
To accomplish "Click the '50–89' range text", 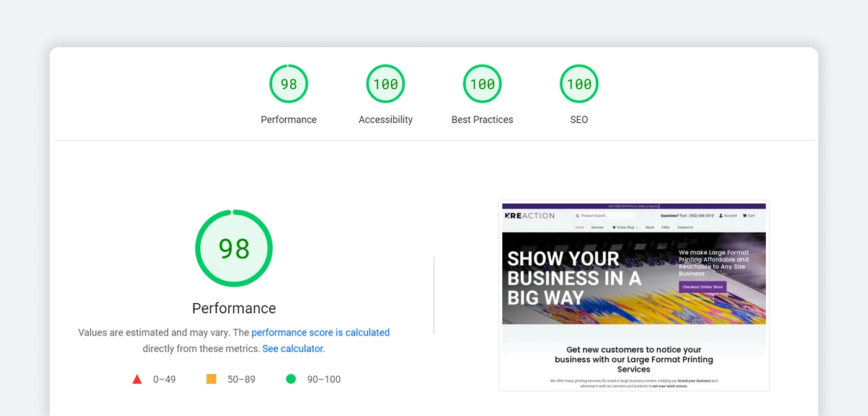I will (x=241, y=379).
